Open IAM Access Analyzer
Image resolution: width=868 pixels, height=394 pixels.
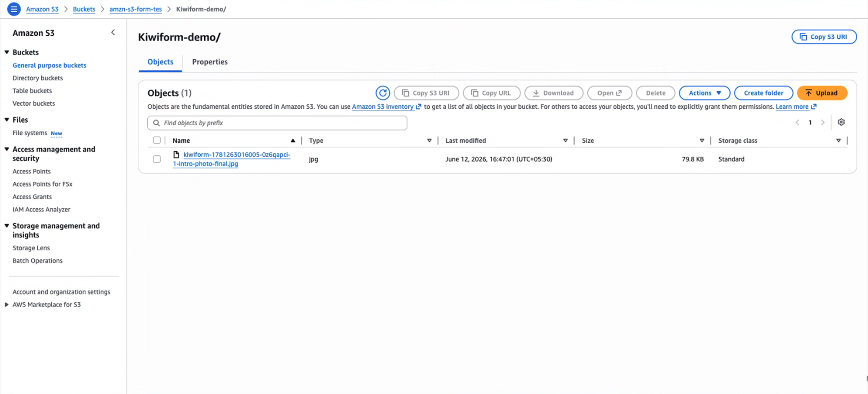click(41, 209)
